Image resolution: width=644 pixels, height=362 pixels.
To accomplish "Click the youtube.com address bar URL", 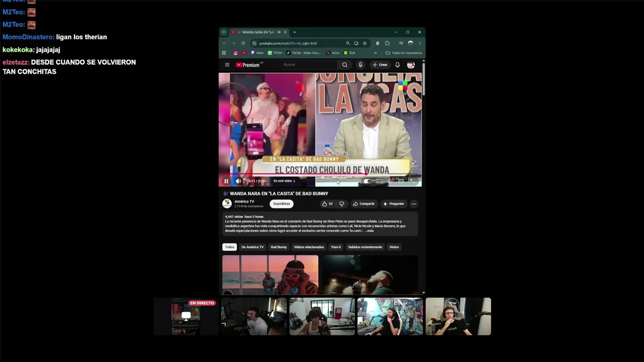I will pyautogui.click(x=288, y=43).
